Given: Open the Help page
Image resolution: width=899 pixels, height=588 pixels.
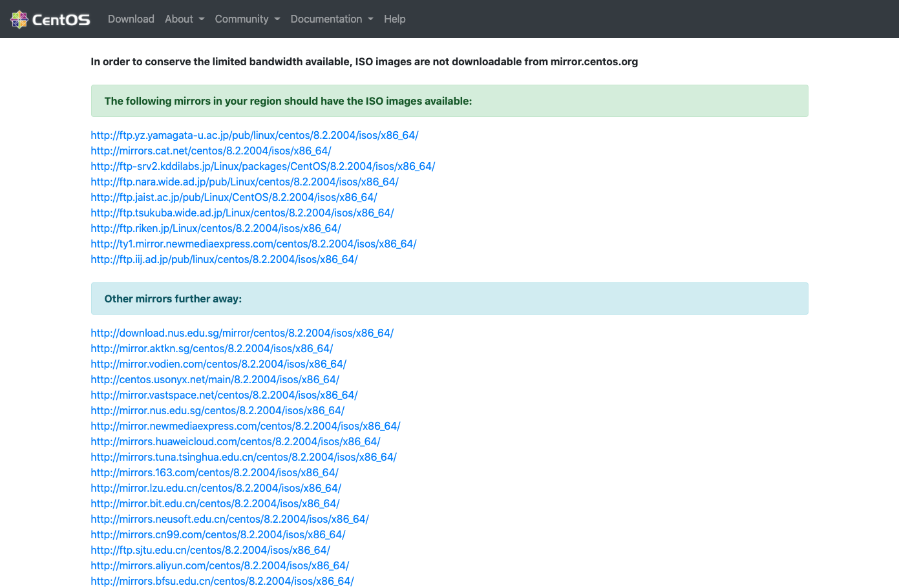Looking at the screenshot, I should (395, 19).
